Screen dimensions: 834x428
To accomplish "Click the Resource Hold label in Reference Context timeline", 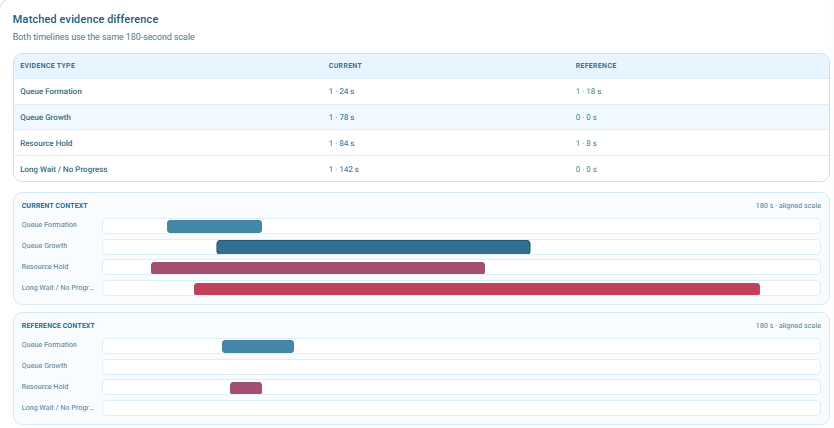I will pyautogui.click(x=45, y=387).
